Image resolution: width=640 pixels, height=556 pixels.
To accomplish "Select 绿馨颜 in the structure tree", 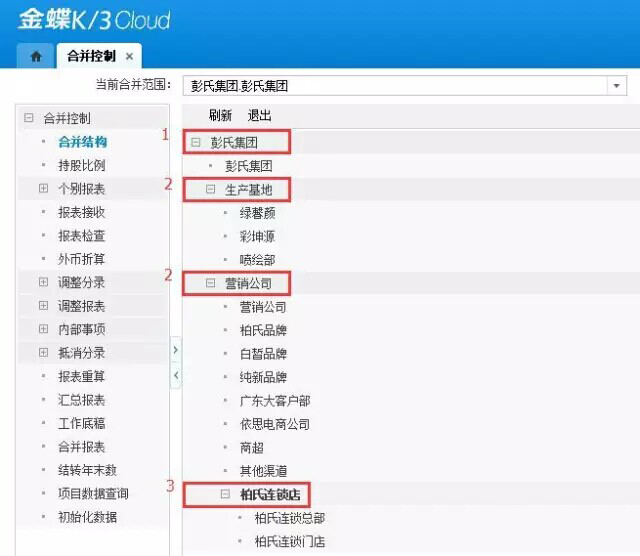I will 258,213.
